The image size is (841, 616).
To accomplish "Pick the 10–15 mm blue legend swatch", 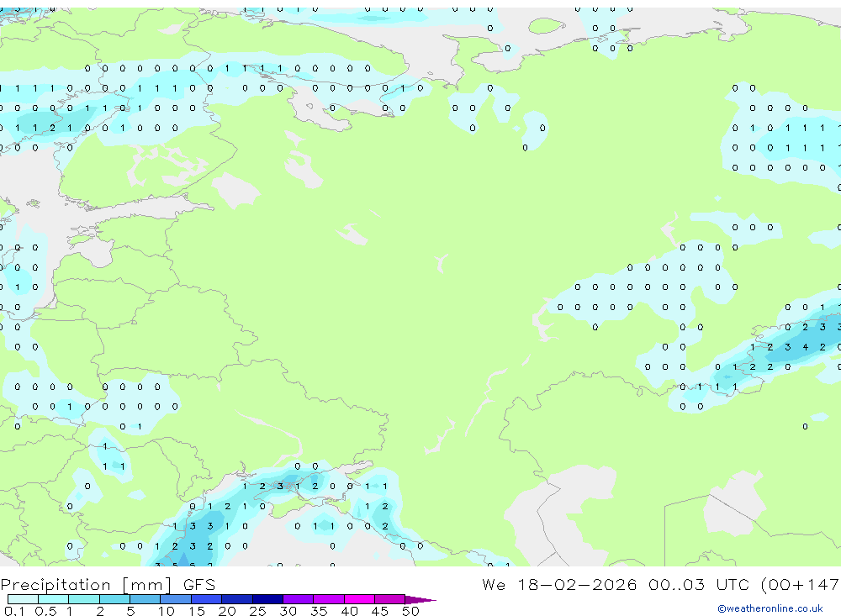I will click(x=176, y=599).
